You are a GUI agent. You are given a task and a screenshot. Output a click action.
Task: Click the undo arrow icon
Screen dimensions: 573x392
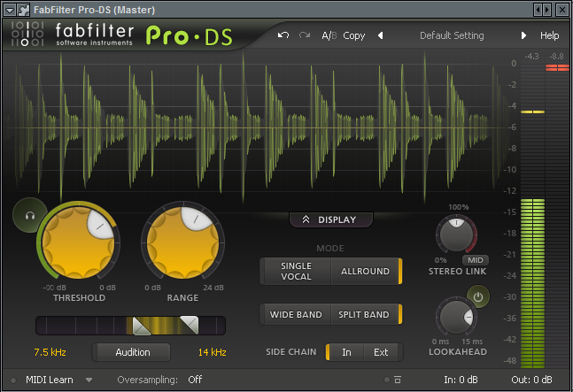[283, 35]
